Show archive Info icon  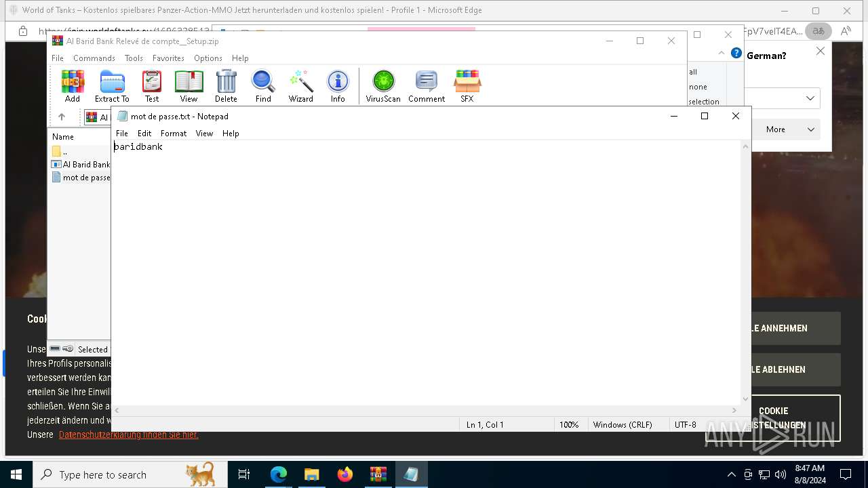(x=338, y=86)
